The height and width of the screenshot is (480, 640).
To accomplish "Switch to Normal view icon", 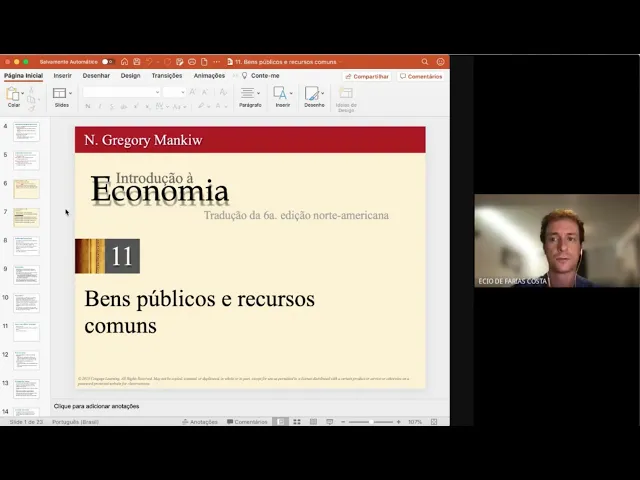I will (281, 422).
